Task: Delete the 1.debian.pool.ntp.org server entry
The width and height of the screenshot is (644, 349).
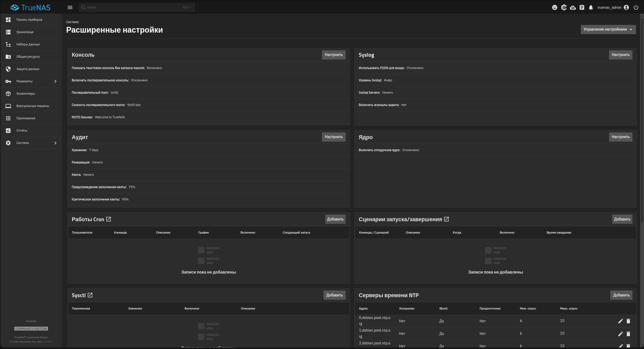Action: click(628, 334)
